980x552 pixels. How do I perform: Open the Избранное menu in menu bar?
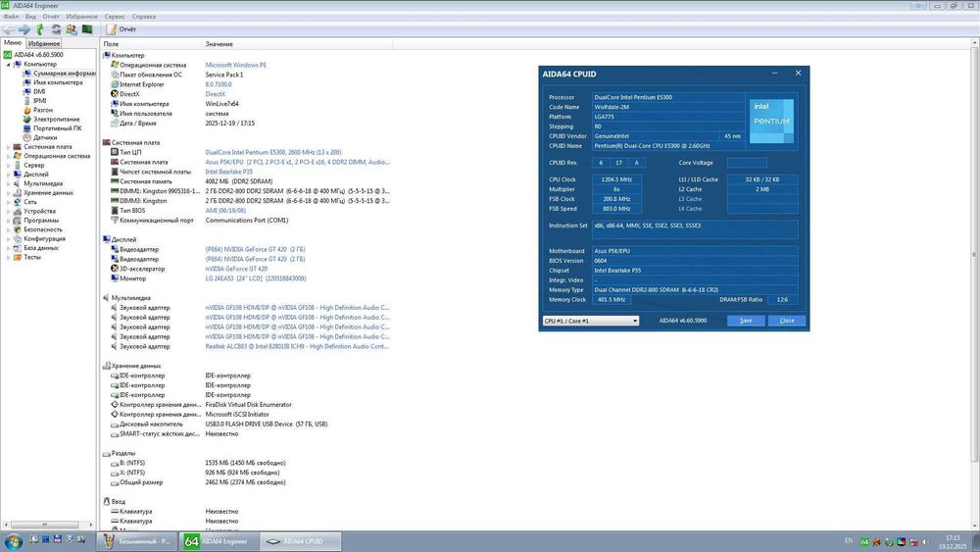(82, 17)
